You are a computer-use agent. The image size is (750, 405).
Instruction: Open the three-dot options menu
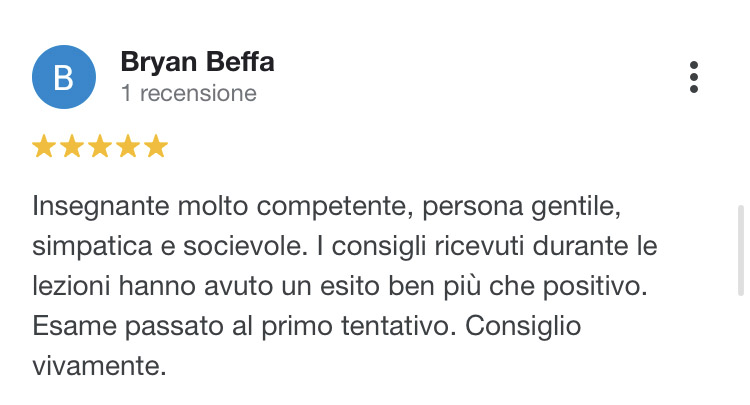tap(694, 77)
